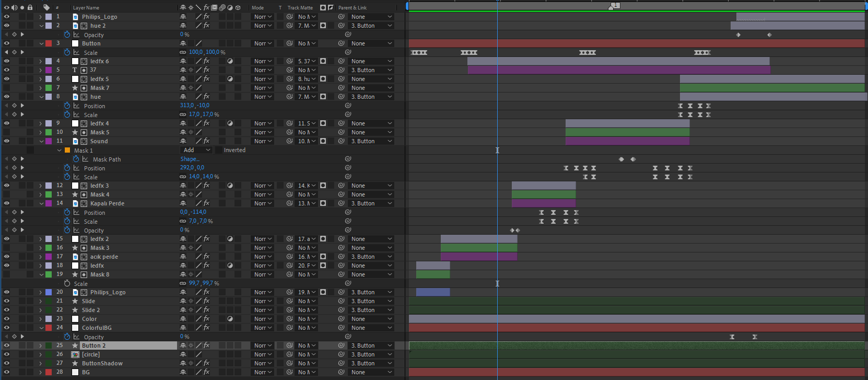Enable the Inverted checkbox for Mask 1
868x380 pixels.
218,150
